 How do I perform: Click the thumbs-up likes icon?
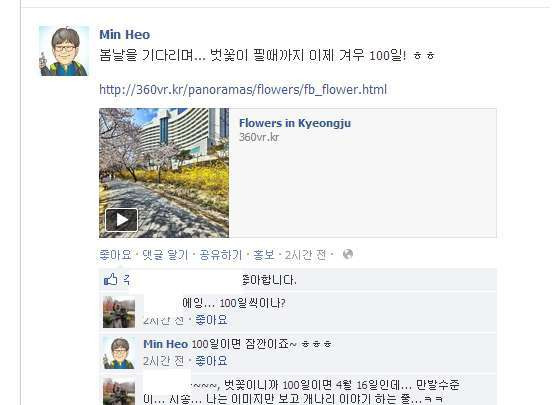(x=110, y=280)
